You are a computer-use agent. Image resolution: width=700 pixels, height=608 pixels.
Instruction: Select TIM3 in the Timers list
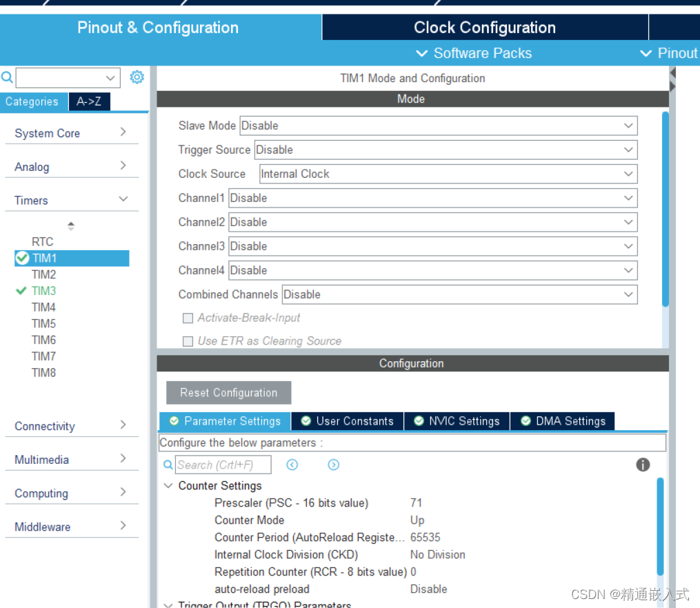pos(43,291)
